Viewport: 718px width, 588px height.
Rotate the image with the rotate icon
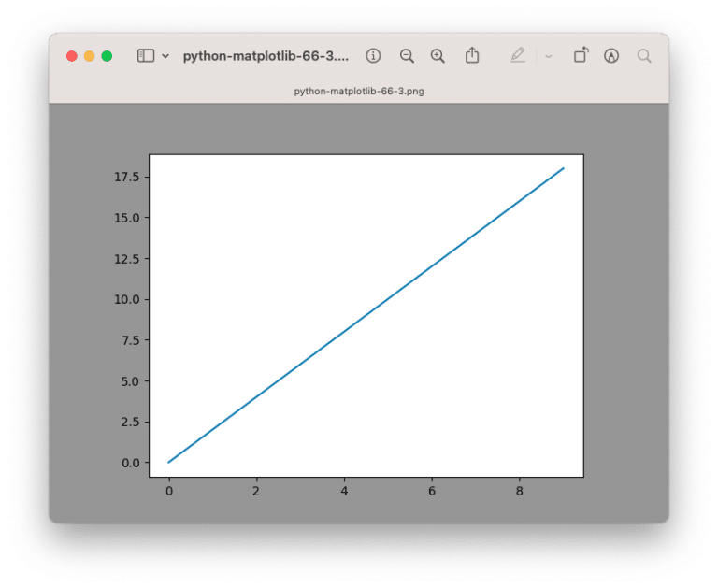[x=581, y=55]
